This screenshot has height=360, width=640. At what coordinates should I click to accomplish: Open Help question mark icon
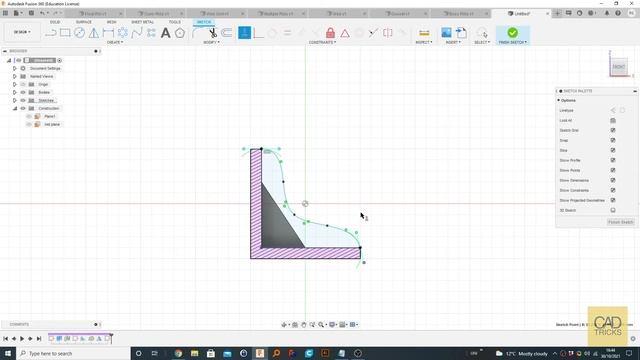pyautogui.click(x=618, y=13)
